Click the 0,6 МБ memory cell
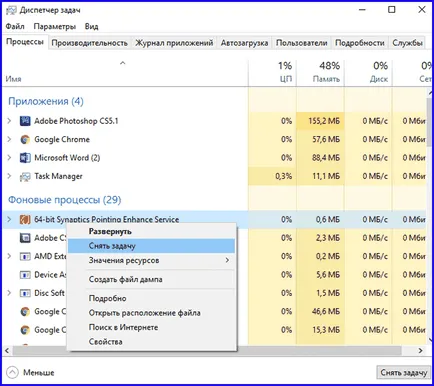Image resolution: width=434 pixels, height=386 pixels. pos(320,219)
